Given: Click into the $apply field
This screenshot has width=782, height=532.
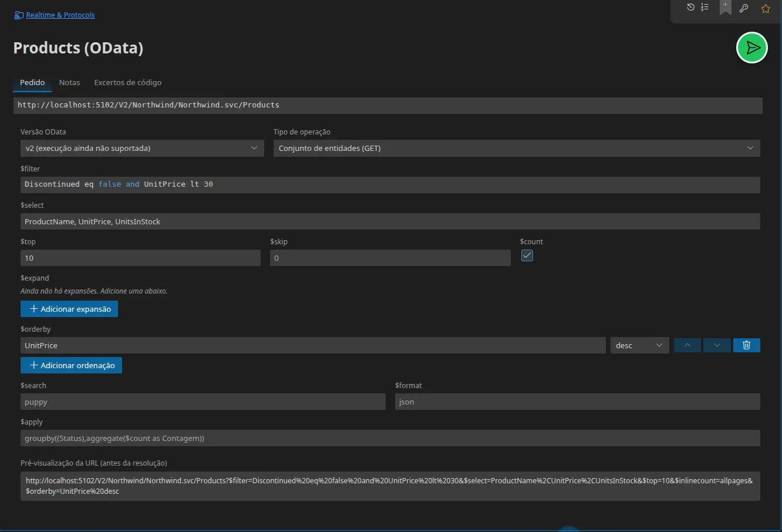Looking at the screenshot, I should pyautogui.click(x=390, y=438).
